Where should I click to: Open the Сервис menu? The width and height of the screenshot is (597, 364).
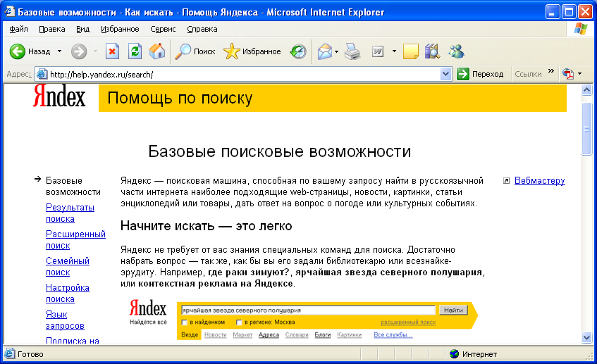(163, 29)
